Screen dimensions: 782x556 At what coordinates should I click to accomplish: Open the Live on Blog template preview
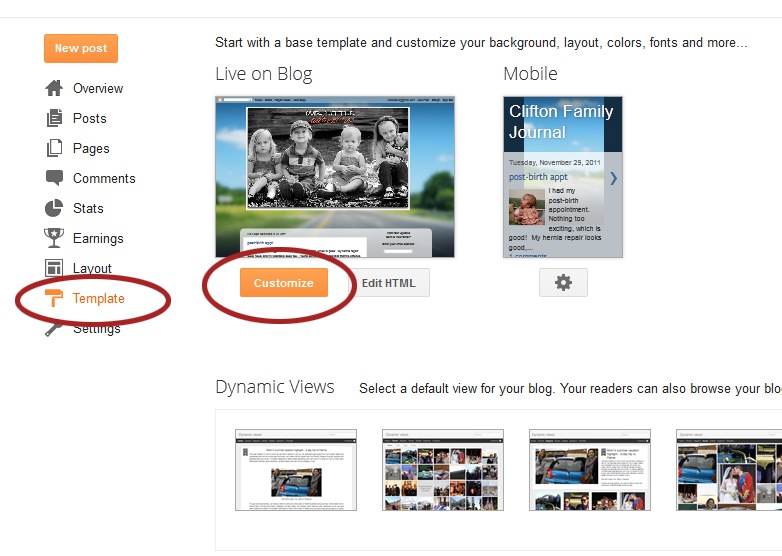coord(335,177)
